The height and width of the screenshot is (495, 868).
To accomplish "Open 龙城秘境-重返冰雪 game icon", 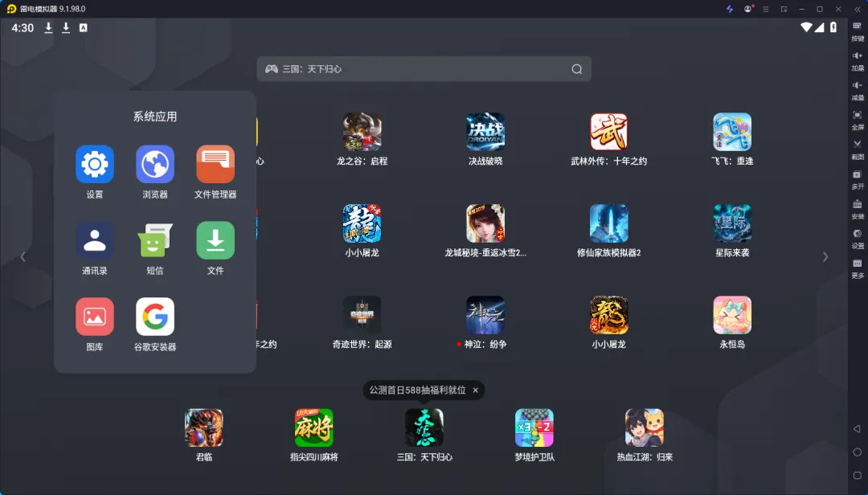I will (485, 223).
